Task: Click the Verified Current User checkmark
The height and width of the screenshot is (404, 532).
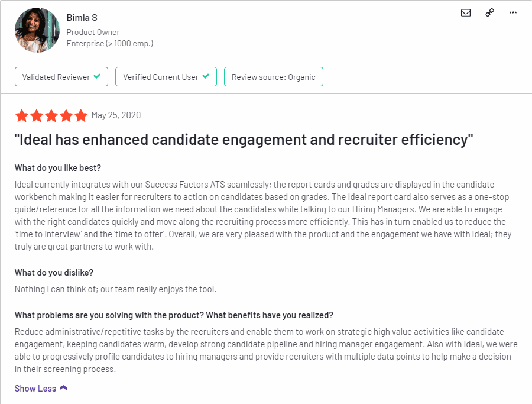Action: point(206,76)
